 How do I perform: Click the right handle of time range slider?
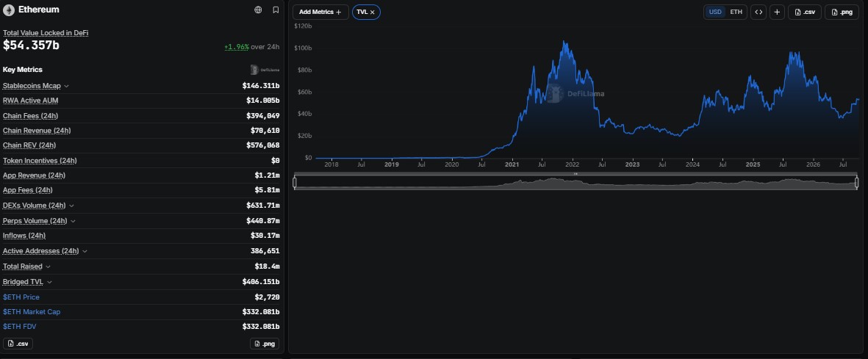click(857, 183)
